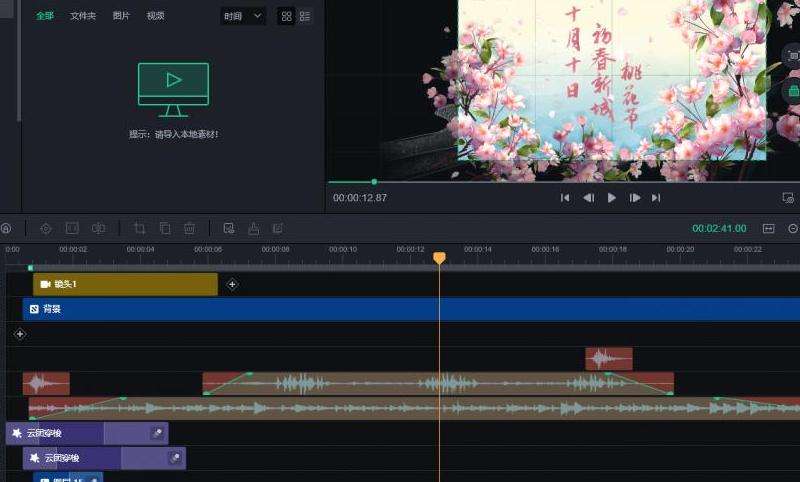Zoom out the timeline with minus icon
800x482 pixels.
click(793, 228)
